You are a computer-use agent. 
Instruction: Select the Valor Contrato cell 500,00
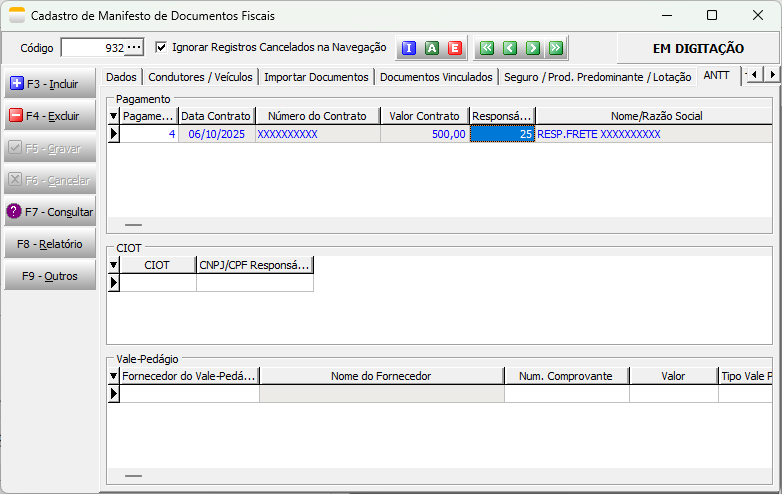tap(424, 134)
